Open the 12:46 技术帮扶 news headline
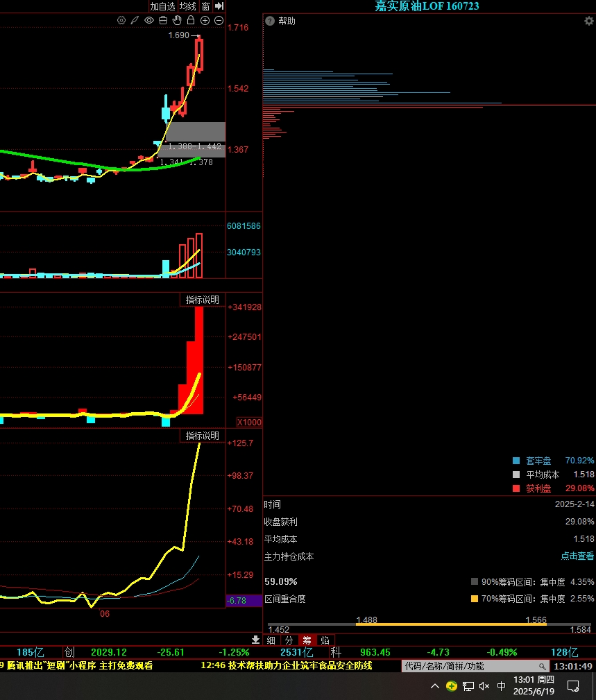The height and width of the screenshot is (700, 596). 286,665
